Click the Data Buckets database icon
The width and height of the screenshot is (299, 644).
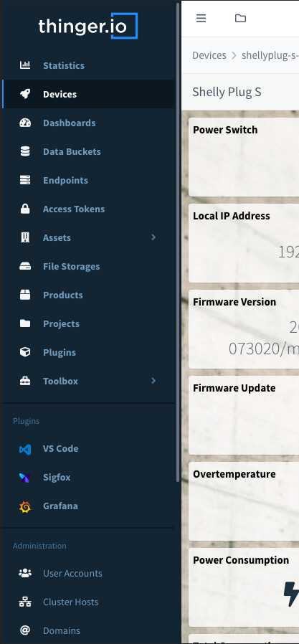coord(25,151)
